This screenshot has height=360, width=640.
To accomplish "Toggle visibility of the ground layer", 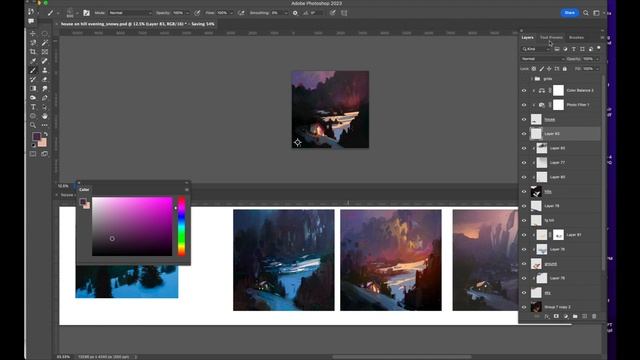I will tap(524, 264).
